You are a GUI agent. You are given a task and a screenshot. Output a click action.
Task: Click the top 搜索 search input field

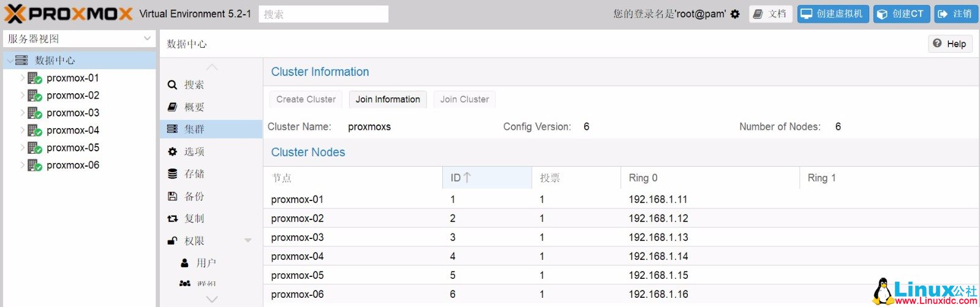tap(323, 14)
